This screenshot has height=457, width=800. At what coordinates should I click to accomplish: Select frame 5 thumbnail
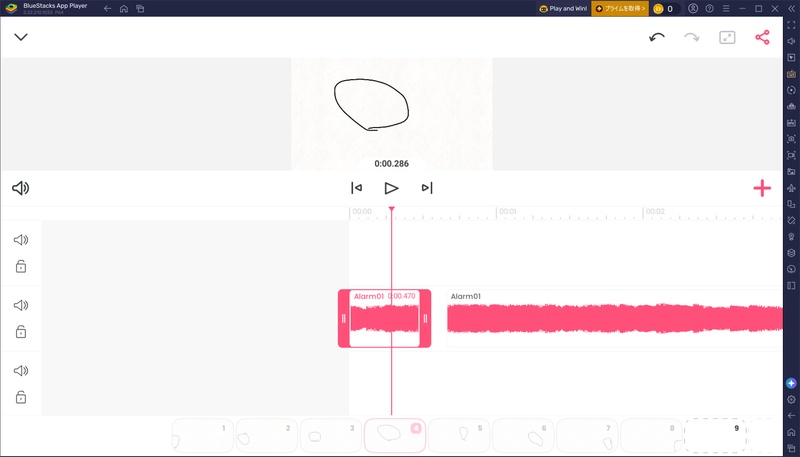click(x=459, y=436)
